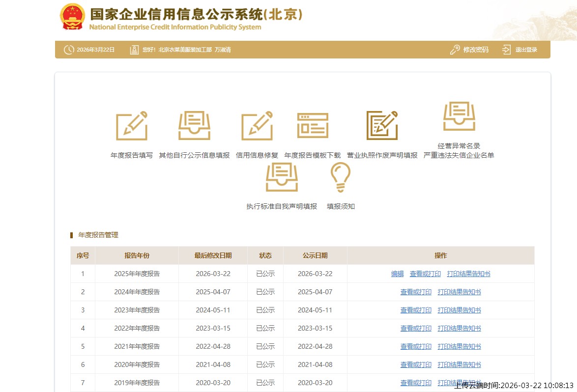577x392 pixels.
Task: Click 年度报告模板下载 icon
Action: tap(313, 126)
